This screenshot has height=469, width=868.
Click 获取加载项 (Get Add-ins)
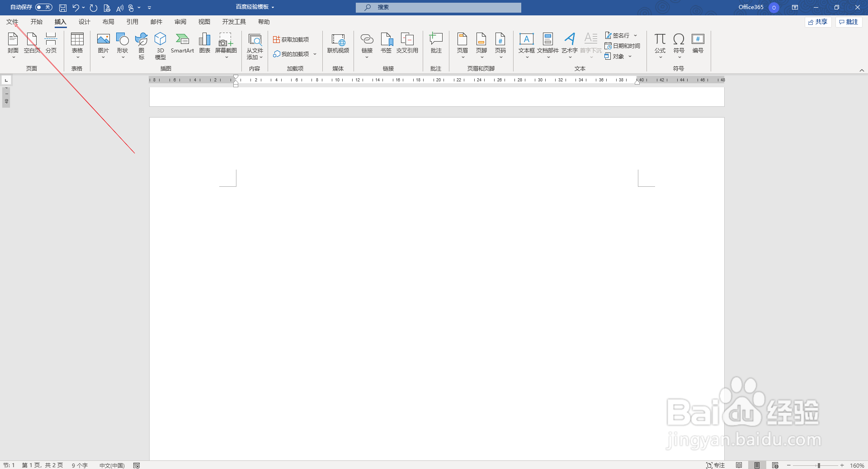click(291, 40)
